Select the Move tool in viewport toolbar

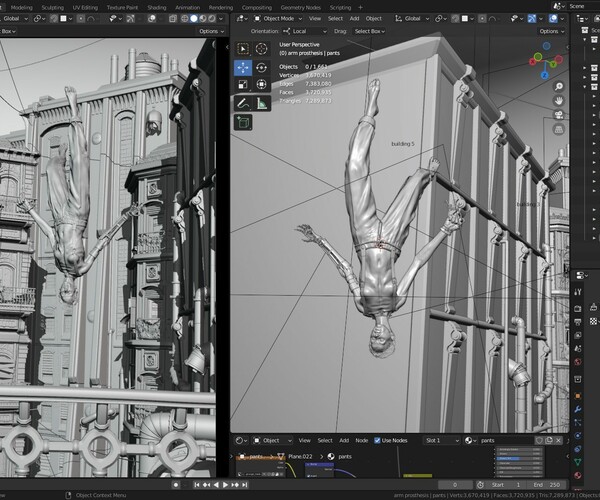(x=243, y=67)
